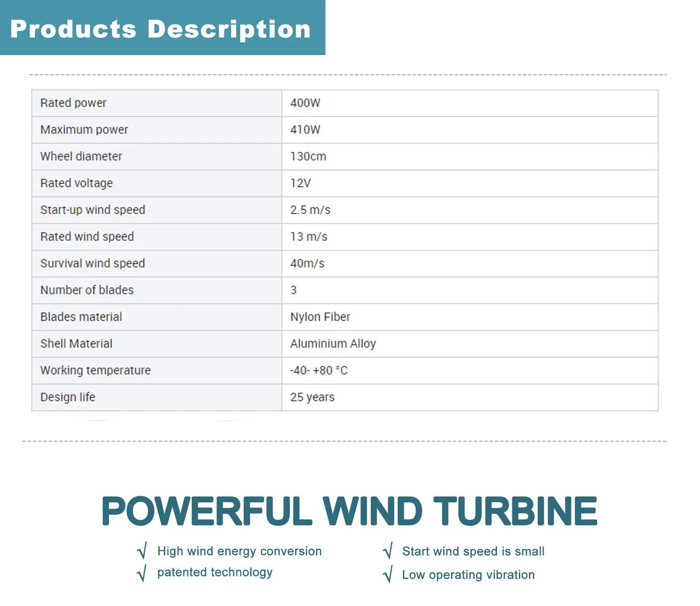Click the 410W maximum power value

pyautogui.click(x=305, y=130)
